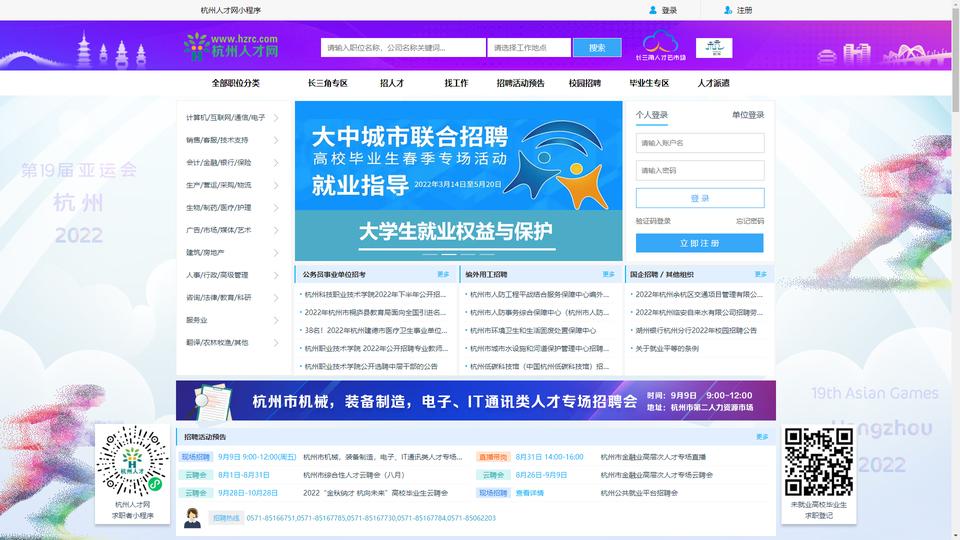The height and width of the screenshot is (540, 960).
Task: Click the square logo beside the cloud icon
Action: (x=714, y=48)
